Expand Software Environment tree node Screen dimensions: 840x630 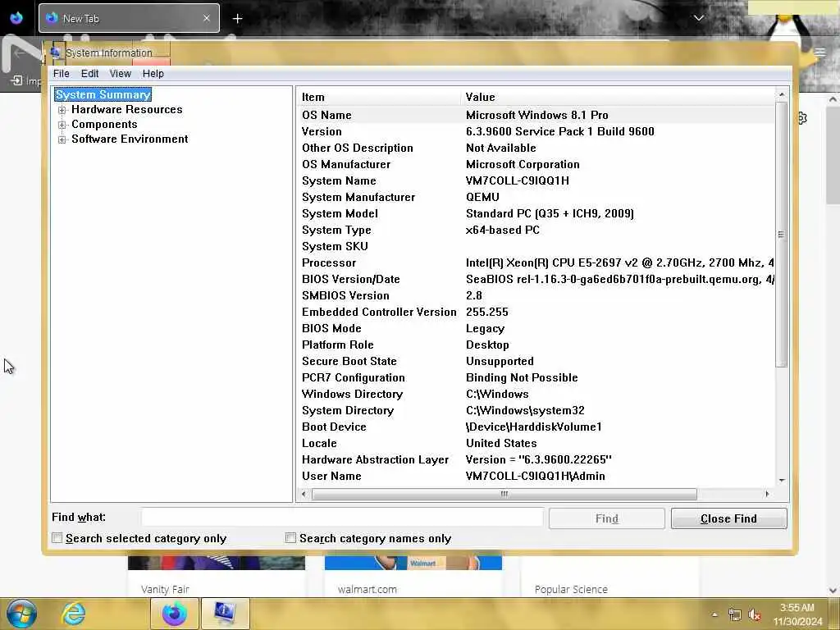point(62,139)
